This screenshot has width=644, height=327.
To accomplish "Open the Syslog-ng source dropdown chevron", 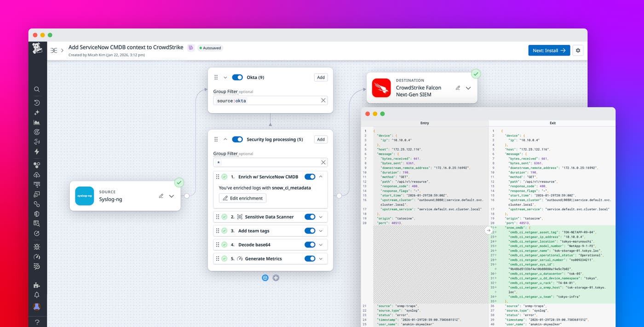I will coord(172,195).
